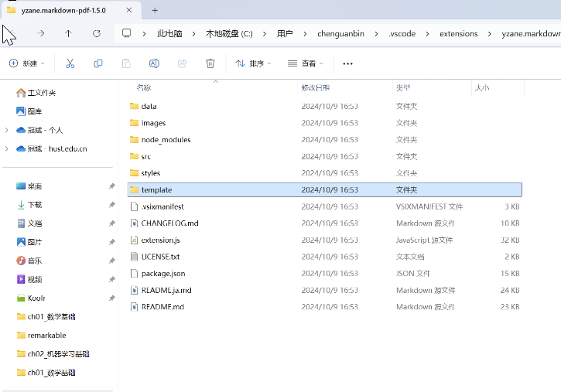Open the Koofr folder in the sidebar
Image resolution: width=561 pixels, height=392 pixels.
[x=31, y=298]
